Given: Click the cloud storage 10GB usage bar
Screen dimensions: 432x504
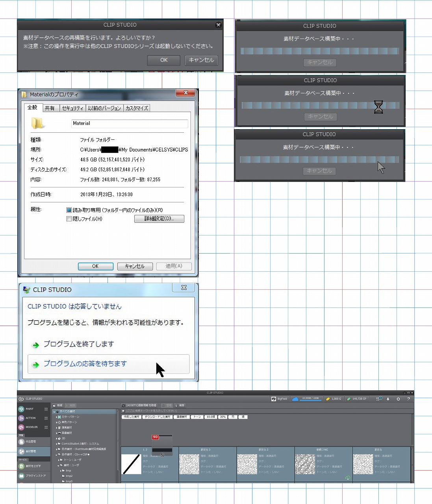Looking at the screenshot, I should coord(310,400).
